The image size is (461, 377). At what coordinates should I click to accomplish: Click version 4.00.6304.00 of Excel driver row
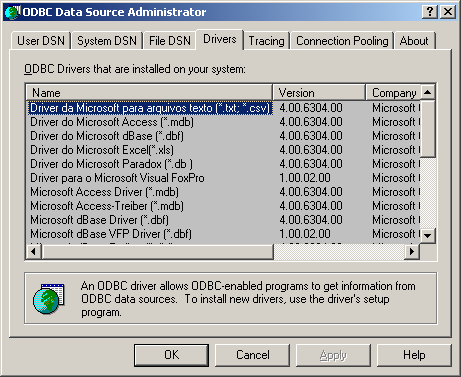(x=311, y=150)
